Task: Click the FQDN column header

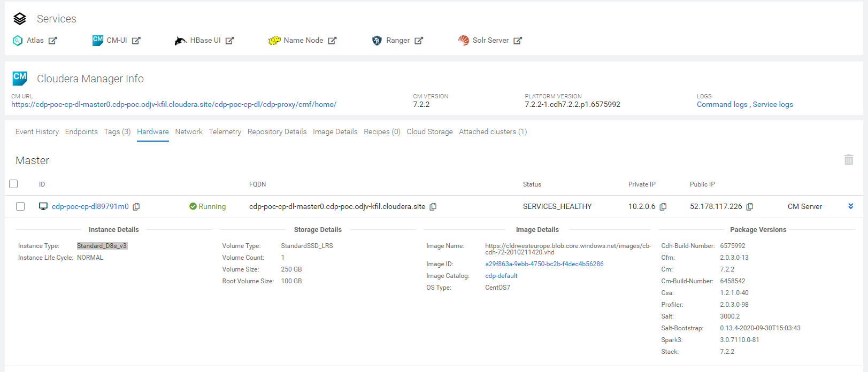Action: tap(257, 184)
